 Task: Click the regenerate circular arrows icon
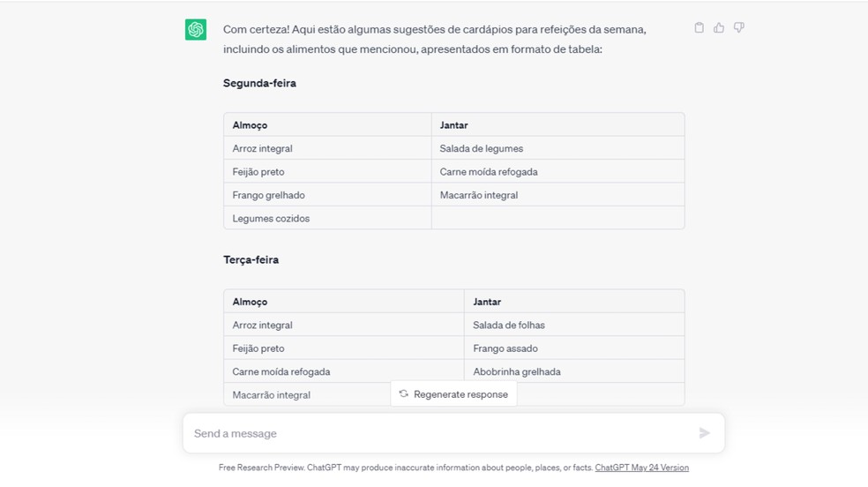(404, 394)
